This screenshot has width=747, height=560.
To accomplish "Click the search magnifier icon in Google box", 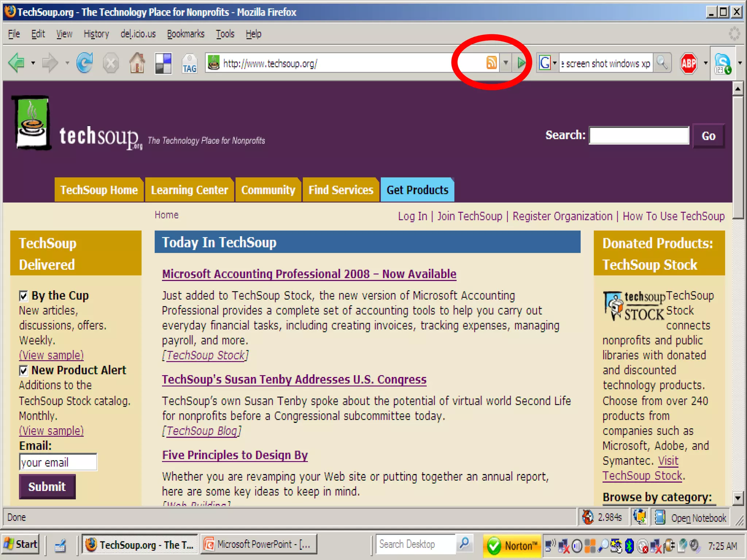I will click(x=662, y=63).
